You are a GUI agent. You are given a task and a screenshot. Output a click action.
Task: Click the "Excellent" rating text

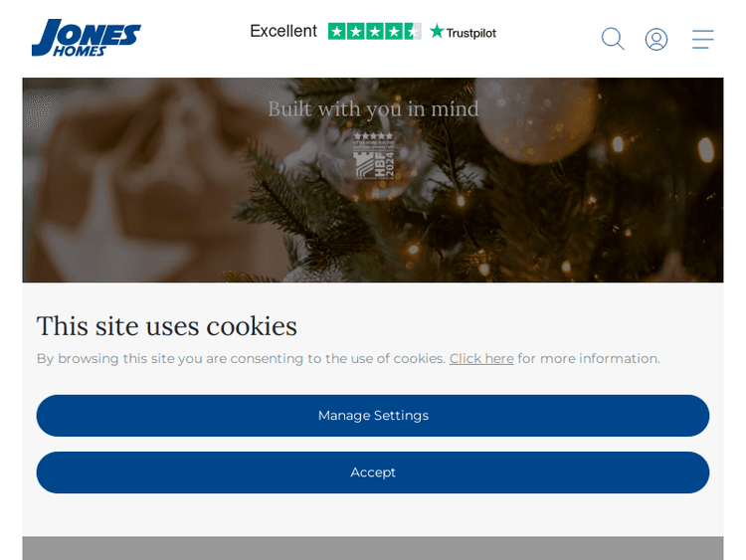(283, 32)
